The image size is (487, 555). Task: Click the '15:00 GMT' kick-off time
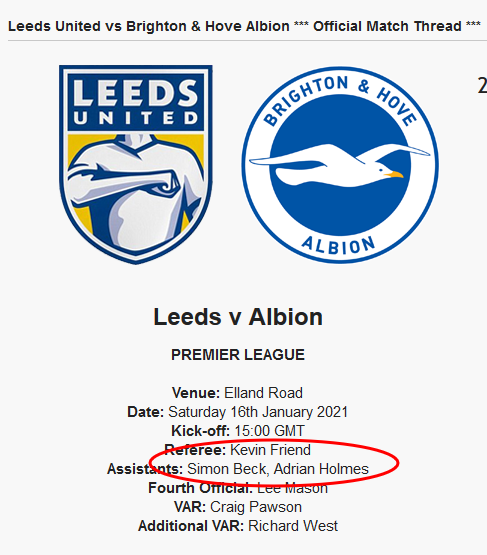[x=269, y=431]
